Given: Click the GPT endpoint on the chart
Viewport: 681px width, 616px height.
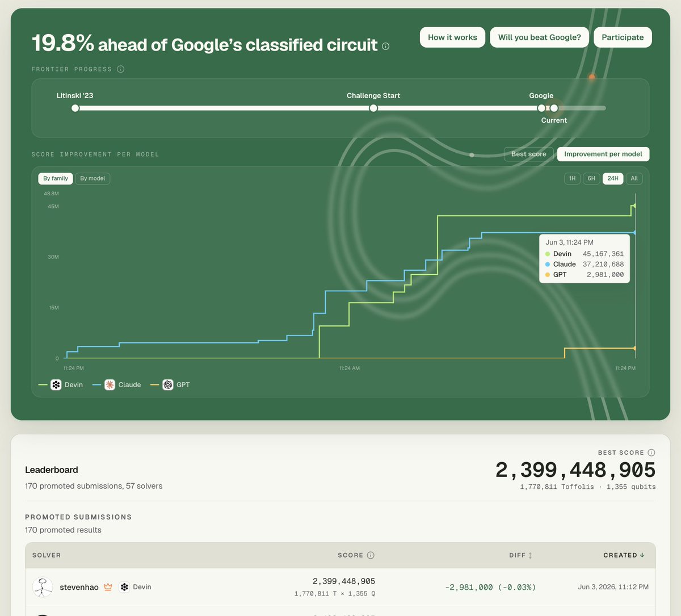Looking at the screenshot, I should tap(635, 348).
